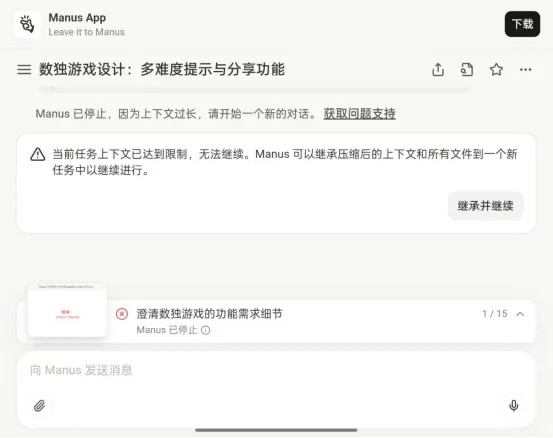Open the three-dot more options menu
The height and width of the screenshot is (438, 553).
coord(525,69)
